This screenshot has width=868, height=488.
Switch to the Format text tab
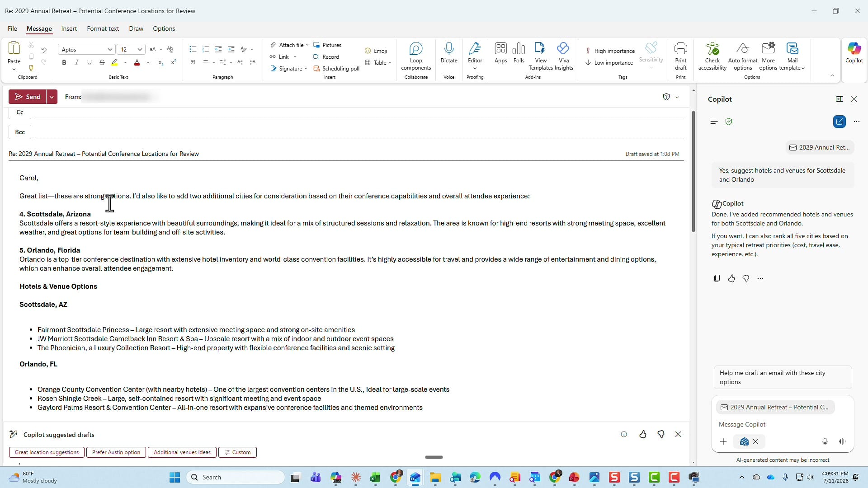(x=103, y=28)
